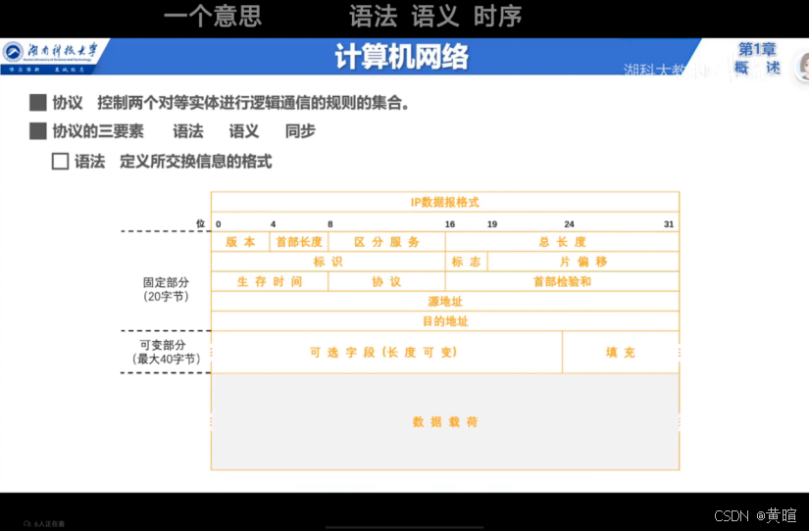Click the 总长度 field cell
This screenshot has width=809, height=532.
[x=563, y=242]
